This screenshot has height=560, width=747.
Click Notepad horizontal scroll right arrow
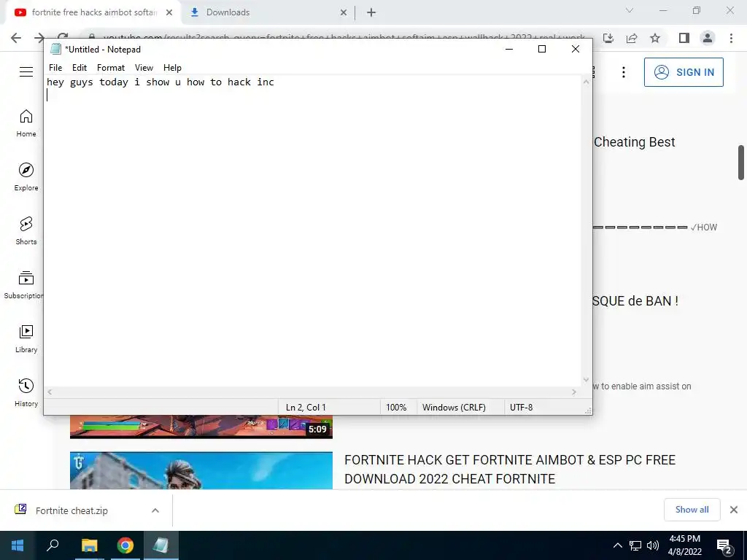click(574, 392)
